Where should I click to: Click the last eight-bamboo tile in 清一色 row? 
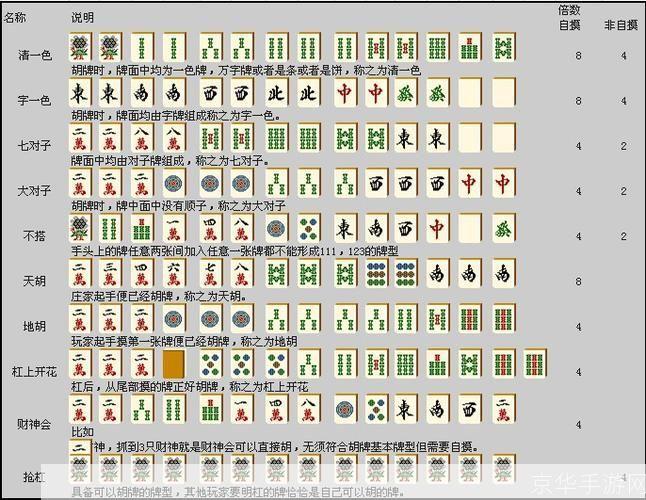click(503, 47)
